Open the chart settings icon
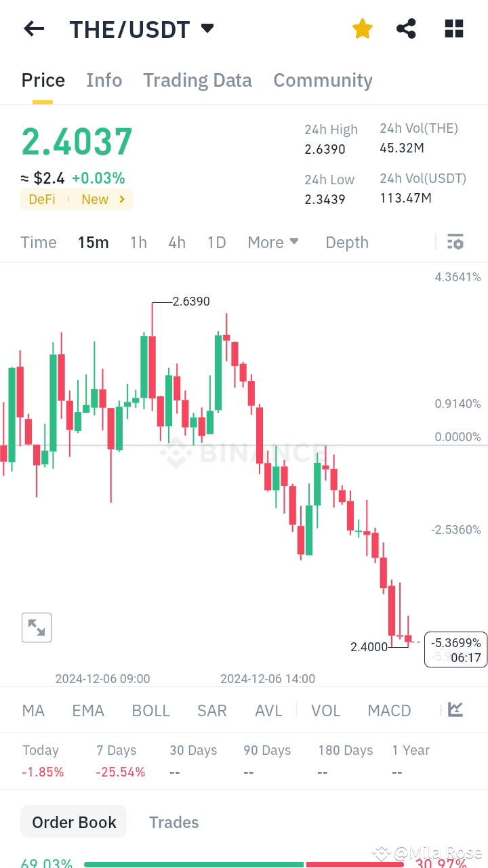The image size is (488, 868). pyautogui.click(x=455, y=242)
